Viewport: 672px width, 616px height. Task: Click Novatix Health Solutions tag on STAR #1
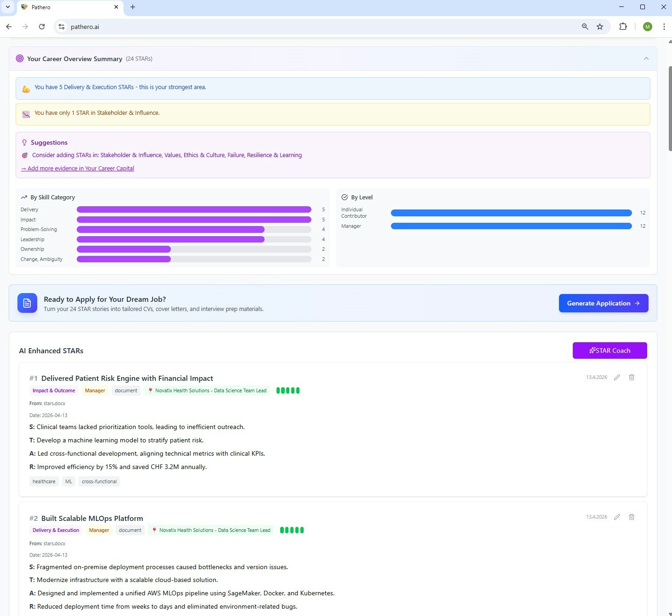click(207, 390)
